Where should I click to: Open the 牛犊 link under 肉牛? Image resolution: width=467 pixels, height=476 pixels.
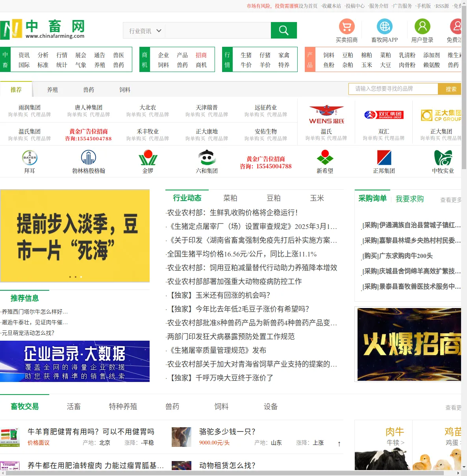(395, 443)
